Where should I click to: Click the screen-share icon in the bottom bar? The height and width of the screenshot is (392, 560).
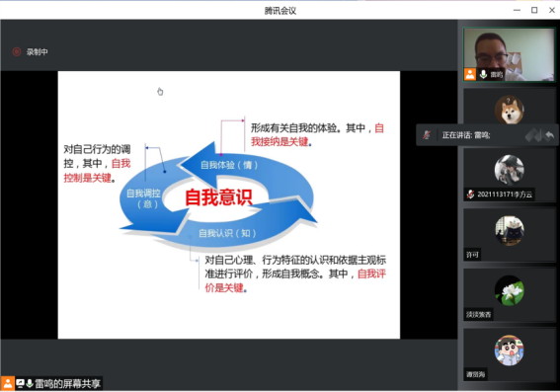[20, 383]
